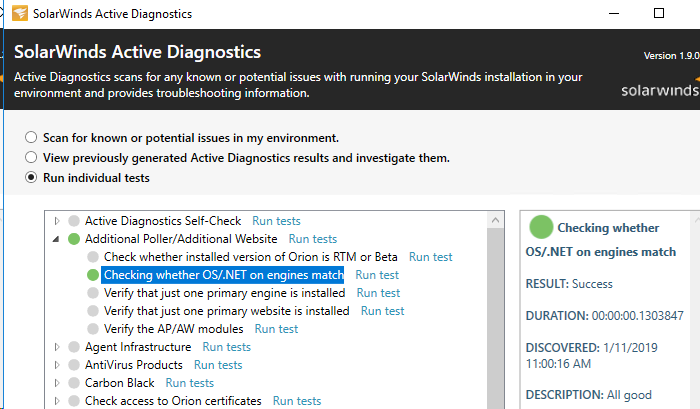Select the Run individual tests radio button

[x=32, y=178]
